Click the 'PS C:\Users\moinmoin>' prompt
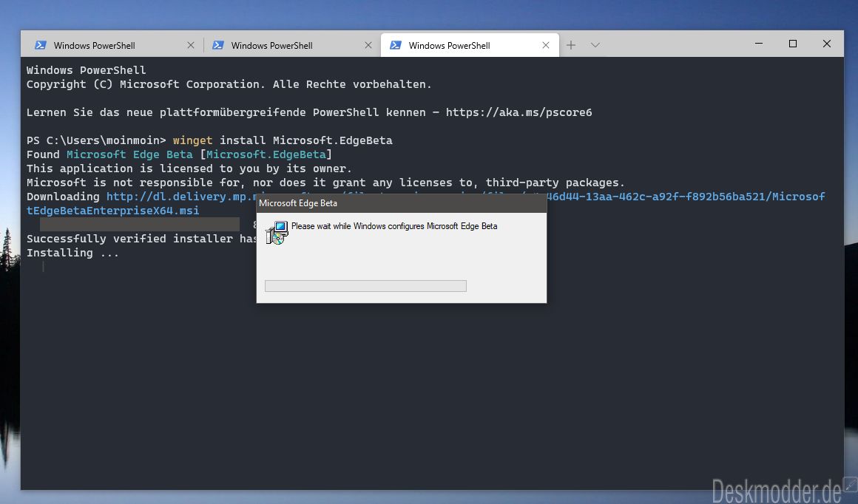Screen dimensions: 858x504 (x=96, y=141)
